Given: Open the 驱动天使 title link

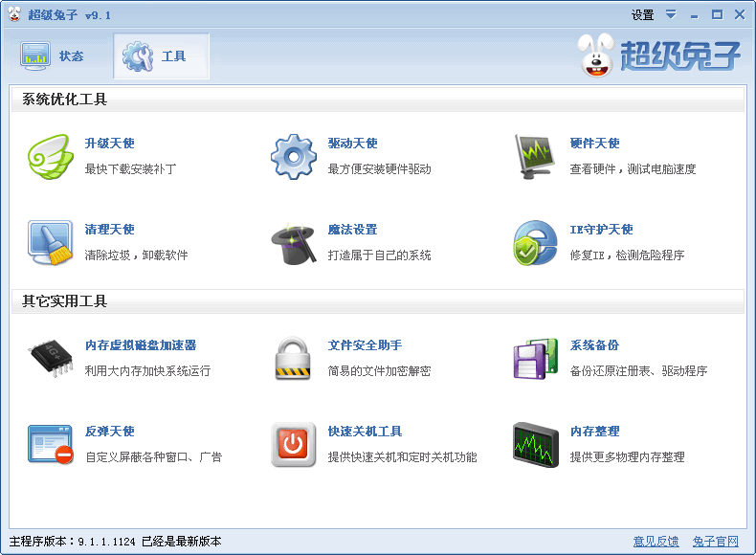Looking at the screenshot, I should pos(352,144).
